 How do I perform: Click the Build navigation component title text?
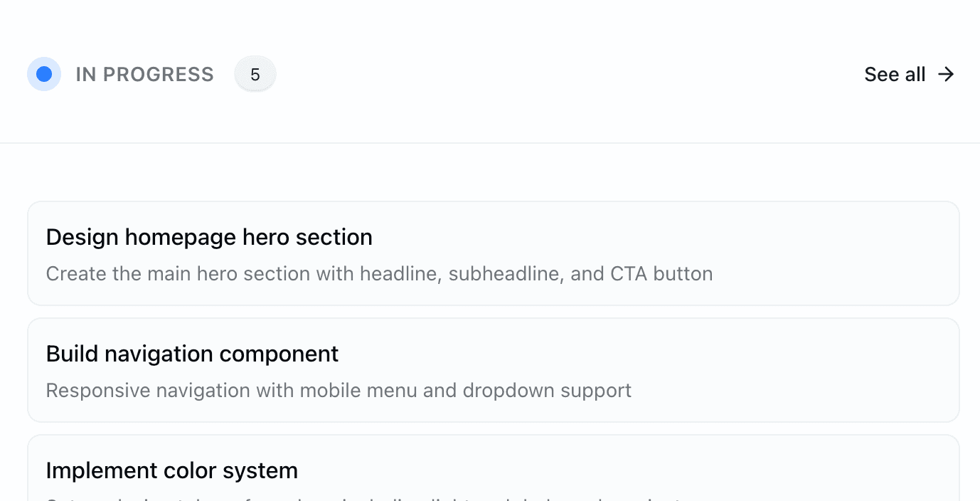[x=192, y=354]
